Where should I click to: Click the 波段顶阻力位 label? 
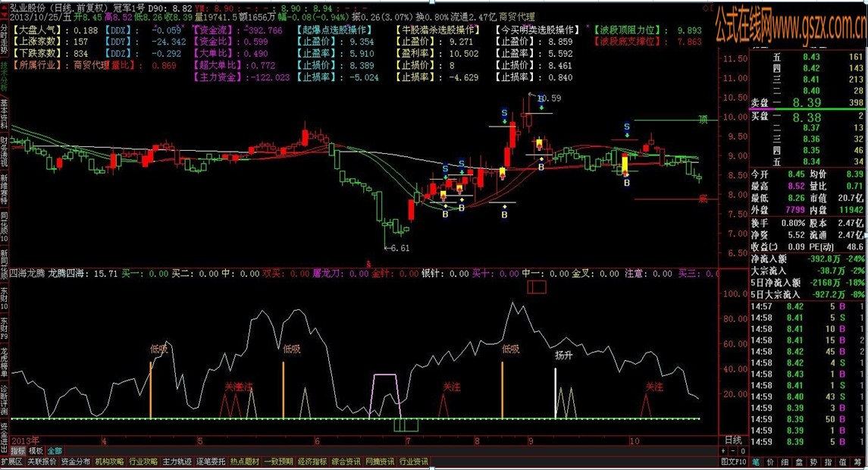[630, 30]
